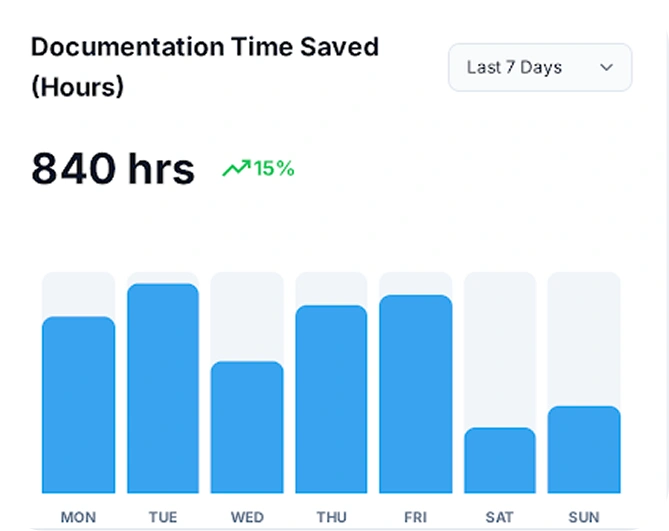Select the Monday bar in chart
Viewport: 669px width, 531px height.
(78, 405)
